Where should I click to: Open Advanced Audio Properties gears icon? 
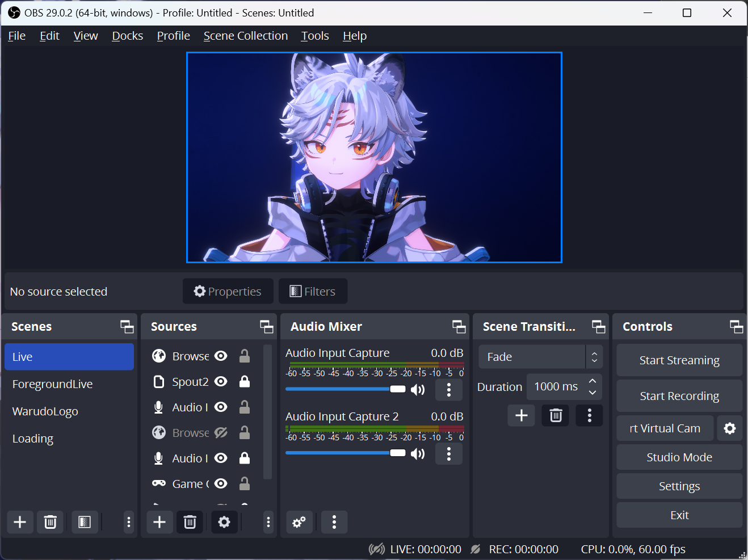[299, 522]
